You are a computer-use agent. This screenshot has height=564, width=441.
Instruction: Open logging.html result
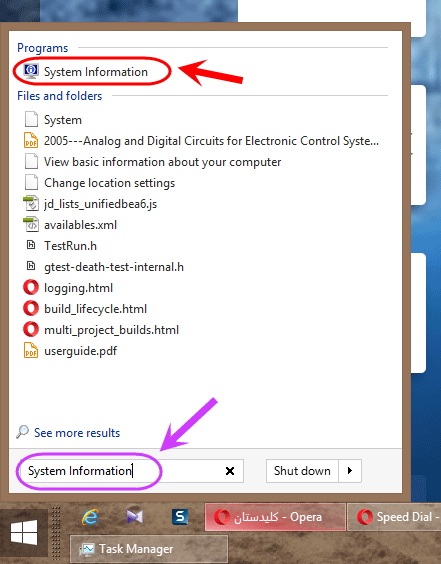pyautogui.click(x=78, y=288)
